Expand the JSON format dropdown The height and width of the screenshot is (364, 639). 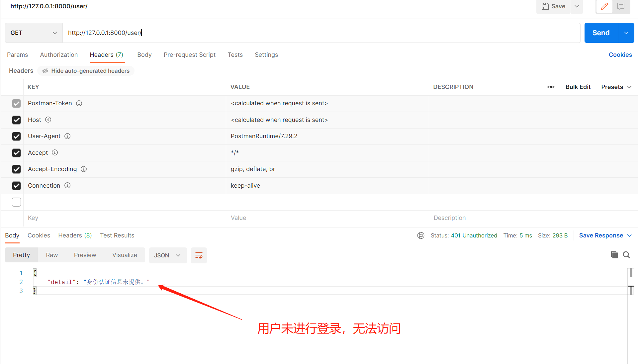coord(167,255)
